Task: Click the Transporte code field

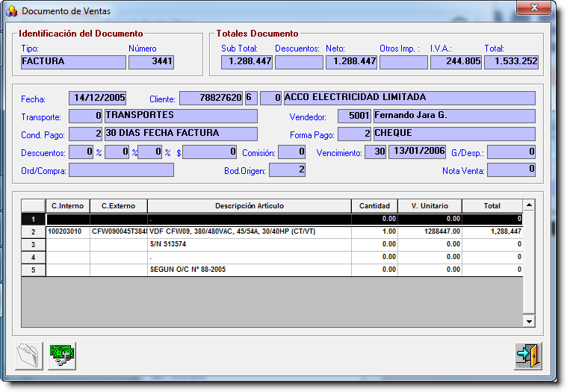Action: [x=85, y=116]
